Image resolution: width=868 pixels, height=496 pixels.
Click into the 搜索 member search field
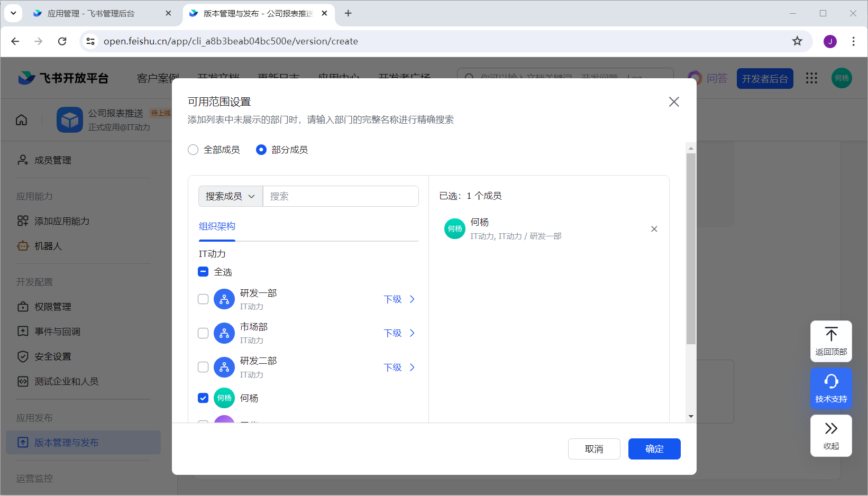click(340, 196)
